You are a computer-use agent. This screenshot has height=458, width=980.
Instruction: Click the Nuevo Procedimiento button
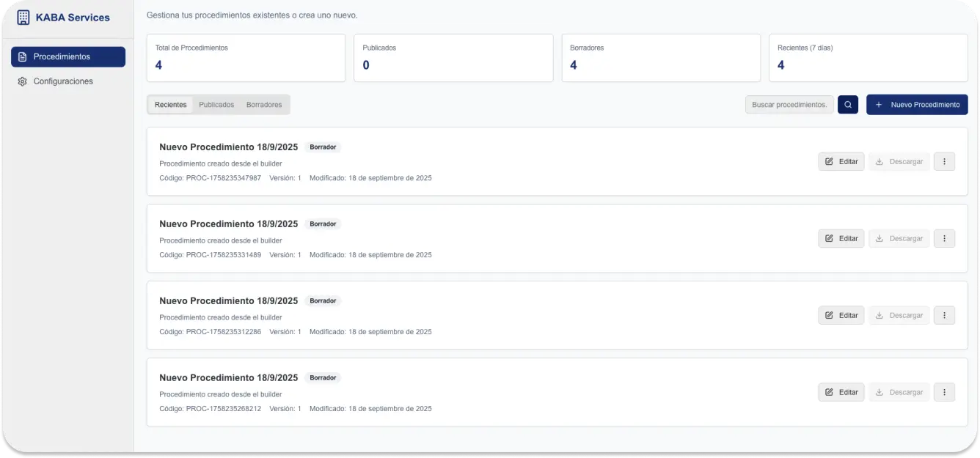pos(917,105)
